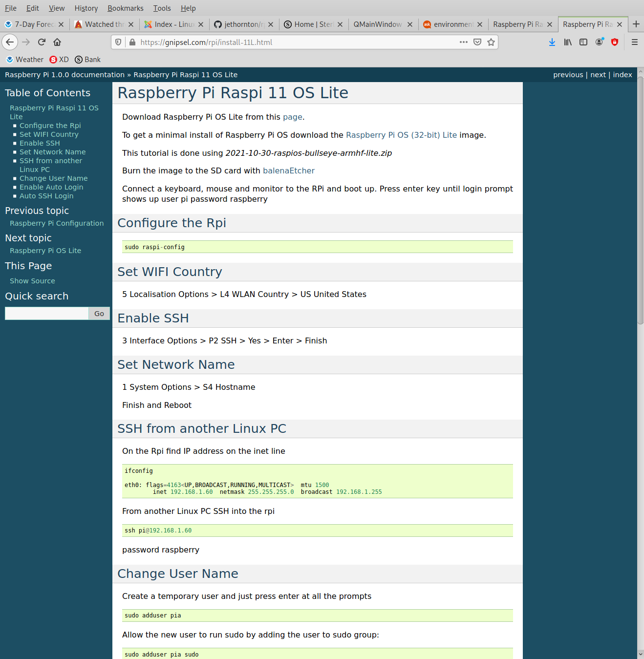Go back using the browser back arrow
Image resolution: width=644 pixels, height=659 pixels.
pyautogui.click(x=10, y=42)
